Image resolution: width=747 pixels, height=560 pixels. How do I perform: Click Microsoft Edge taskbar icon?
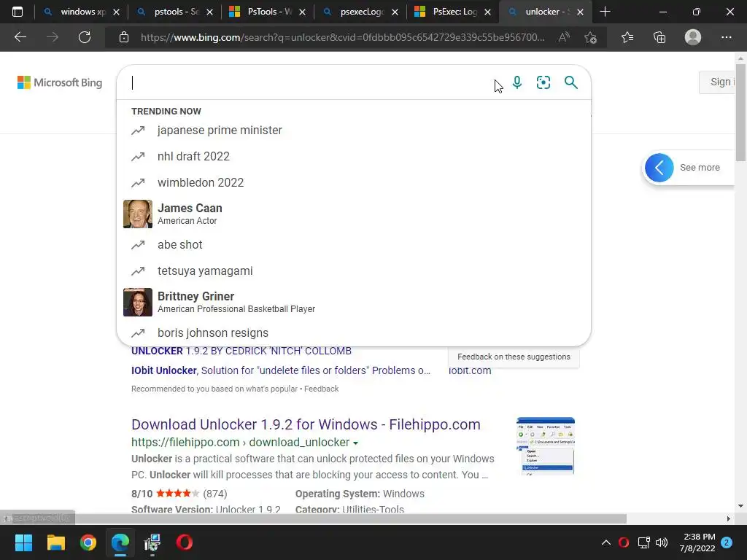coord(120,542)
